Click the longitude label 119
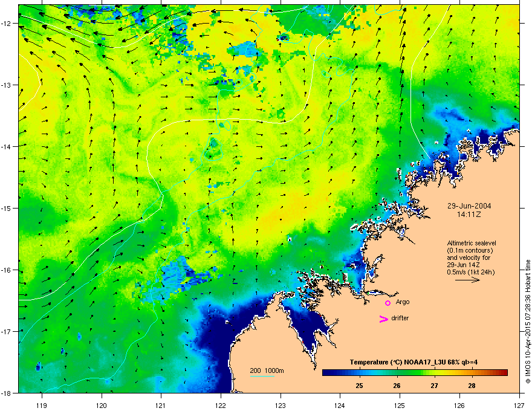 [42, 405]
